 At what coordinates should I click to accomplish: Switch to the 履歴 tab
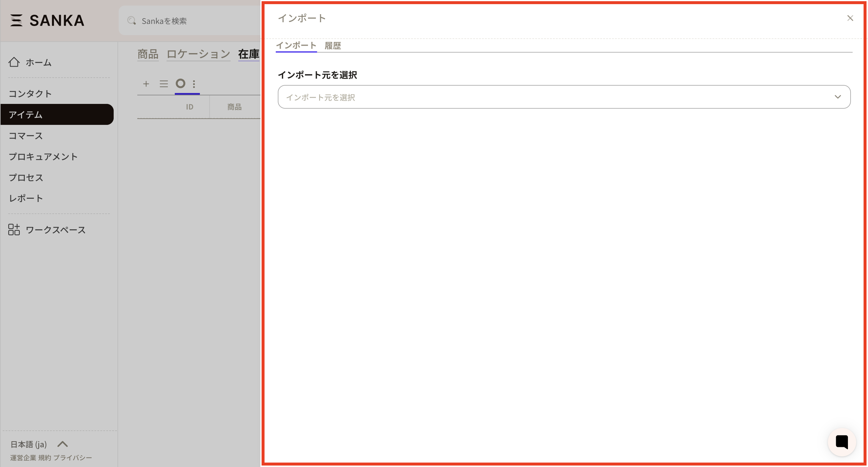[x=332, y=46]
